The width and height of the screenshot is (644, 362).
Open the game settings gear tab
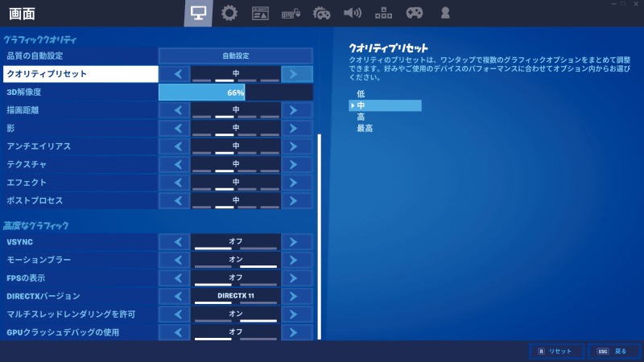(x=229, y=13)
